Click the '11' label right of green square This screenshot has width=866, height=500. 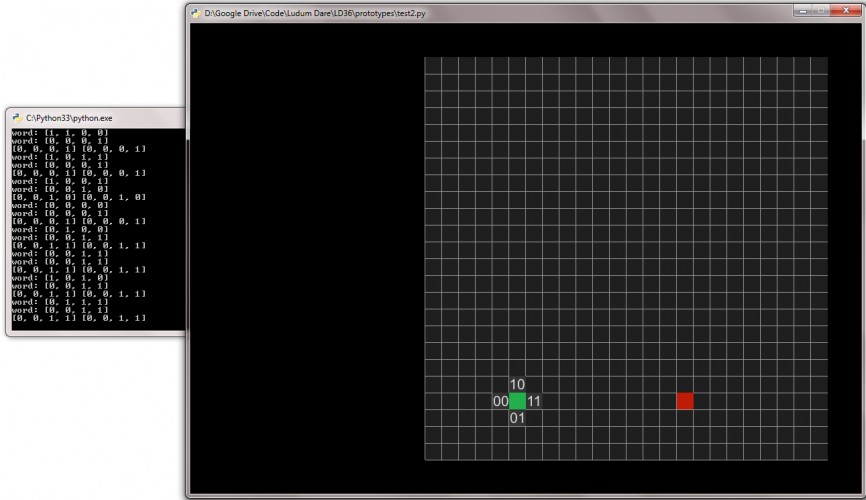(534, 401)
